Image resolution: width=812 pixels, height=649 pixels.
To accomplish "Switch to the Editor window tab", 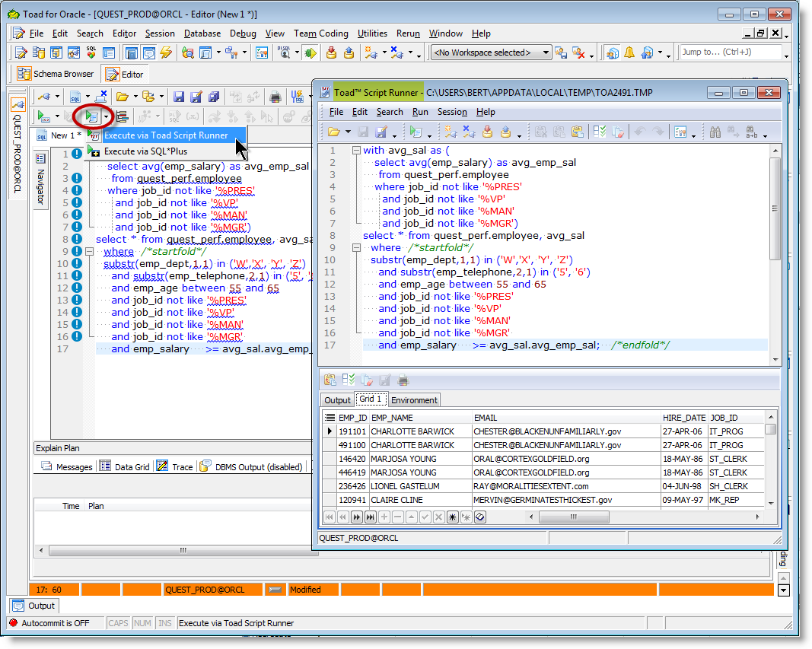I will pyautogui.click(x=125, y=75).
